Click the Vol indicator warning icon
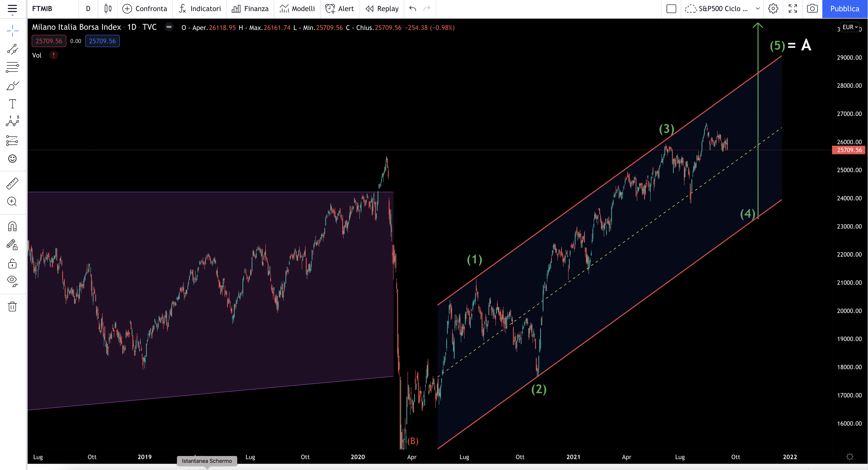The image size is (868, 470). pyautogui.click(x=54, y=55)
